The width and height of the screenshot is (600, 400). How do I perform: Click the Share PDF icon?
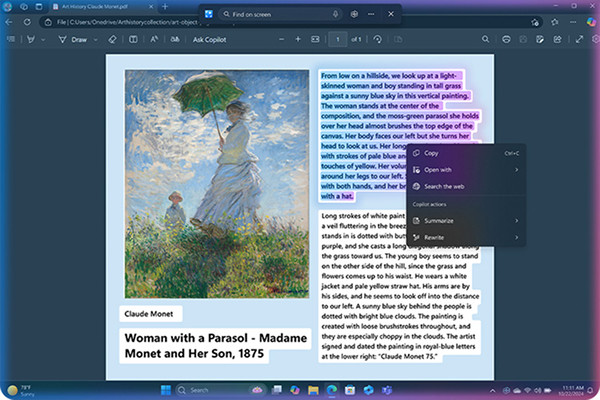click(558, 39)
